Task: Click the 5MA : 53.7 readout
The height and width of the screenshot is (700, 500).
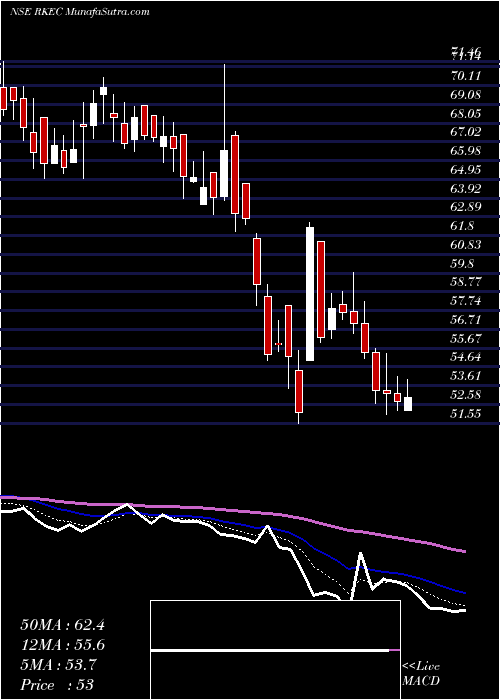Action: [x=57, y=665]
